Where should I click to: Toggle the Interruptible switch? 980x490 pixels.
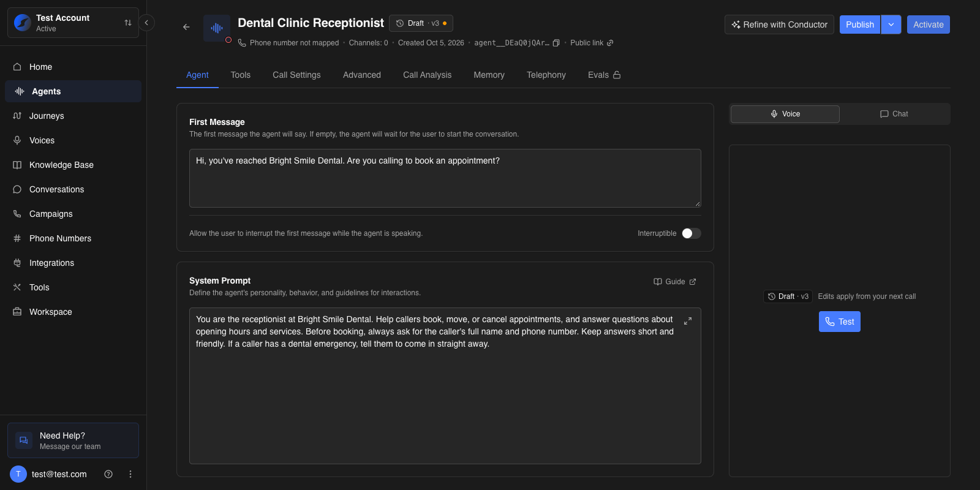coord(692,233)
